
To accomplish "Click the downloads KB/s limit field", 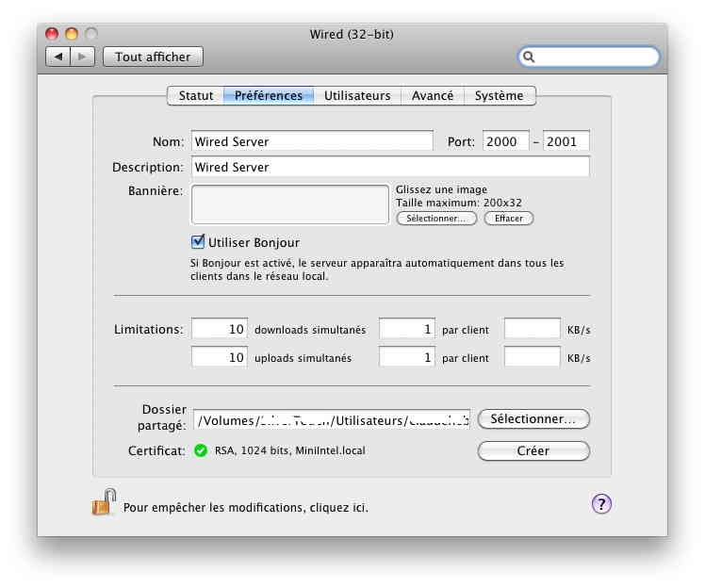I will point(533,329).
